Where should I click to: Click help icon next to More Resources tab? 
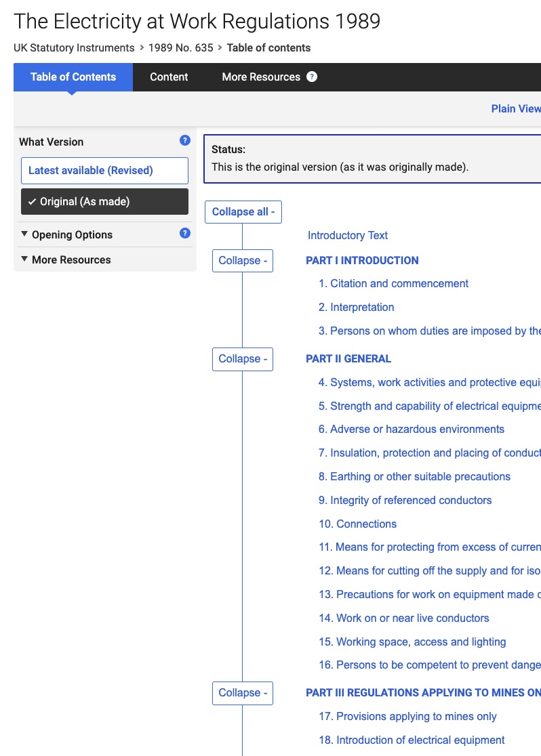click(x=312, y=77)
